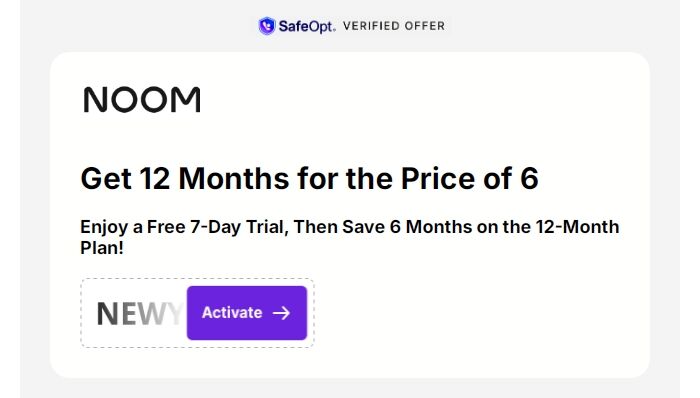Click the word Enjoy in the subheading

pos(104,228)
